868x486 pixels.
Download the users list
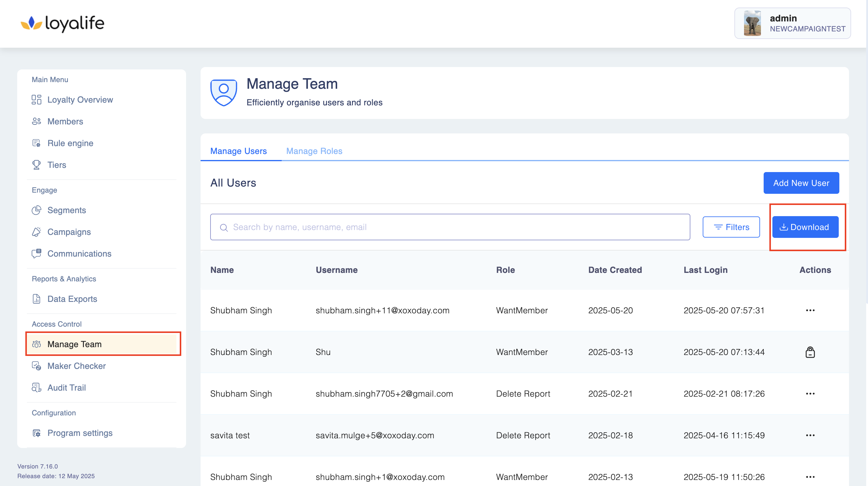pos(805,227)
